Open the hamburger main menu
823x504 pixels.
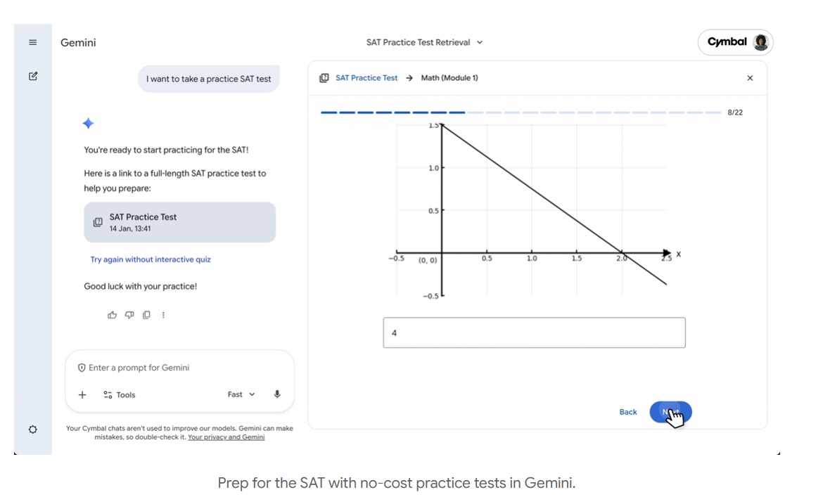tap(32, 43)
